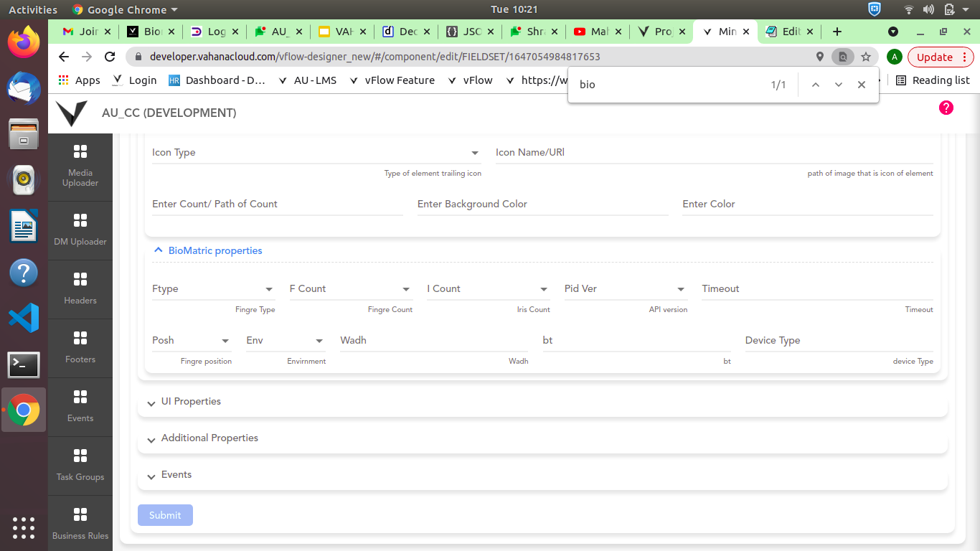
Task: Open new browser tab
Action: point(837,32)
